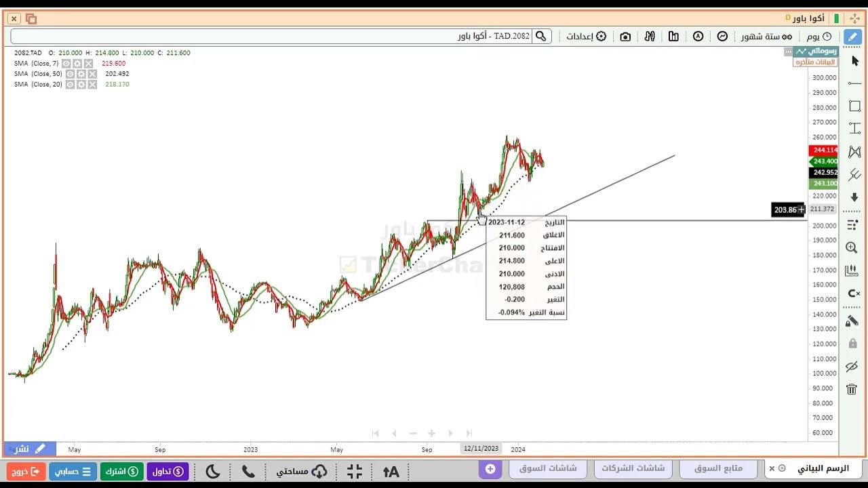Change font size with A arrow icon

pyautogui.click(x=391, y=472)
